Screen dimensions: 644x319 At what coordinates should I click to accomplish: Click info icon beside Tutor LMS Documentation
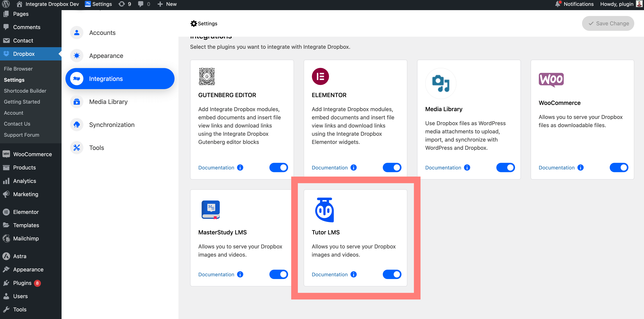point(354,274)
